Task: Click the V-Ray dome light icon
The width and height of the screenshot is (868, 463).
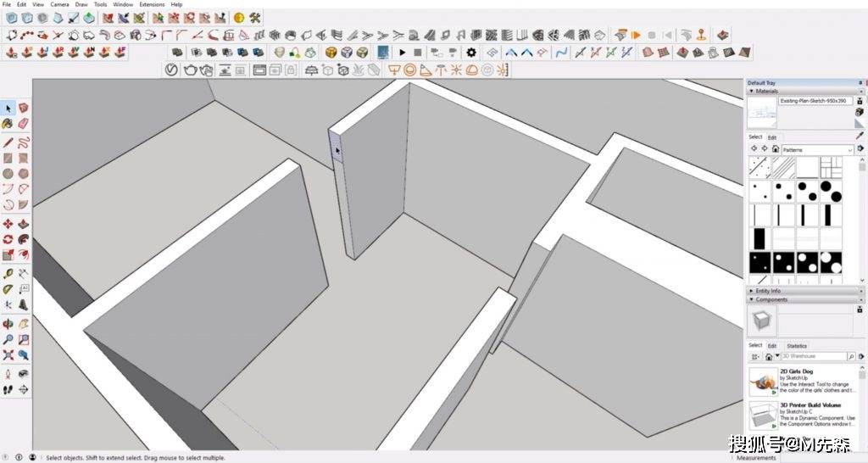Action: (471, 70)
